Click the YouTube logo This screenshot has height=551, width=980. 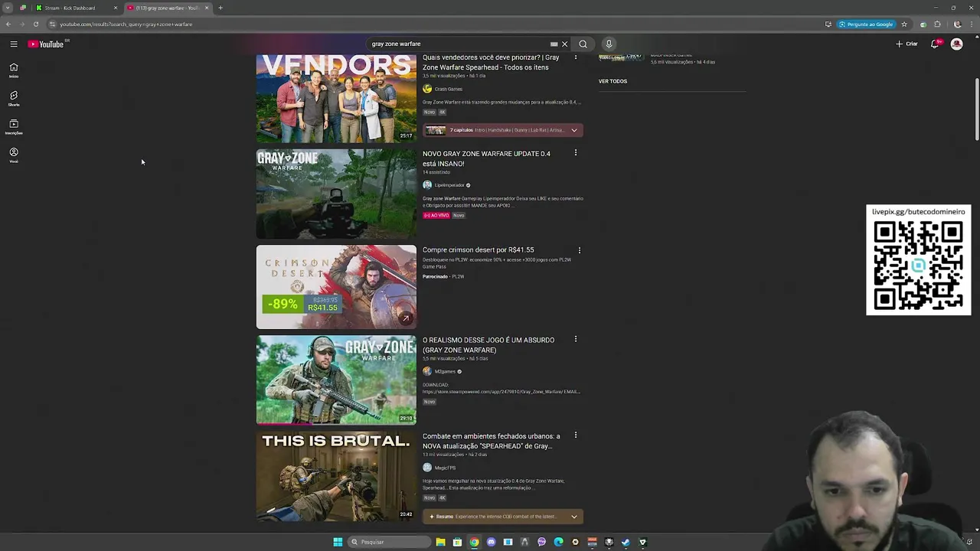coord(46,44)
